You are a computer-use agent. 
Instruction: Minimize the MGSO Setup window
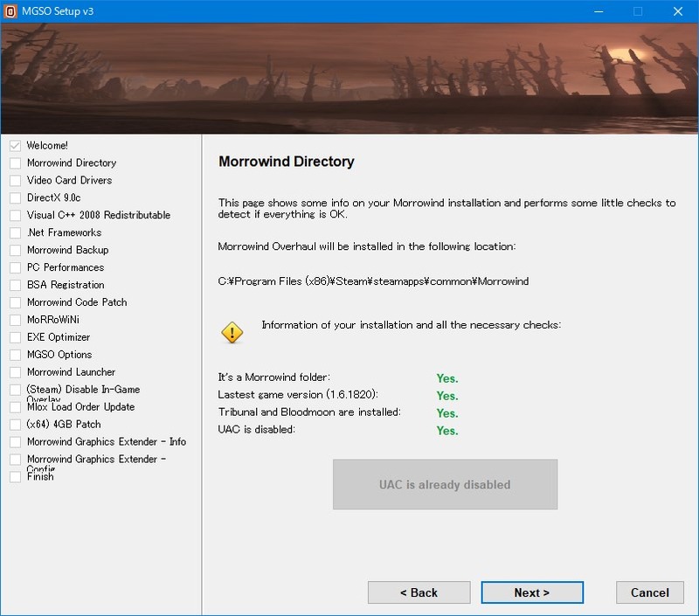[599, 11]
